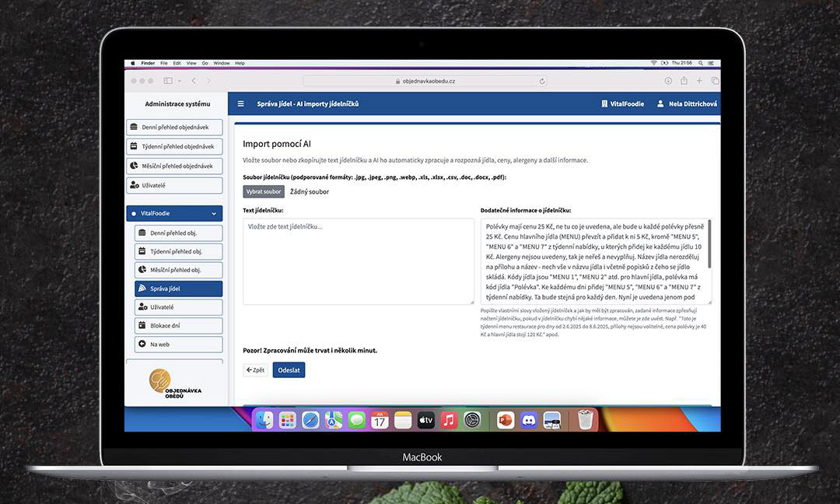This screenshot has height=504, width=840.
Task: Click the Dodatečné informace textarea scrollbar
Action: [x=709, y=245]
